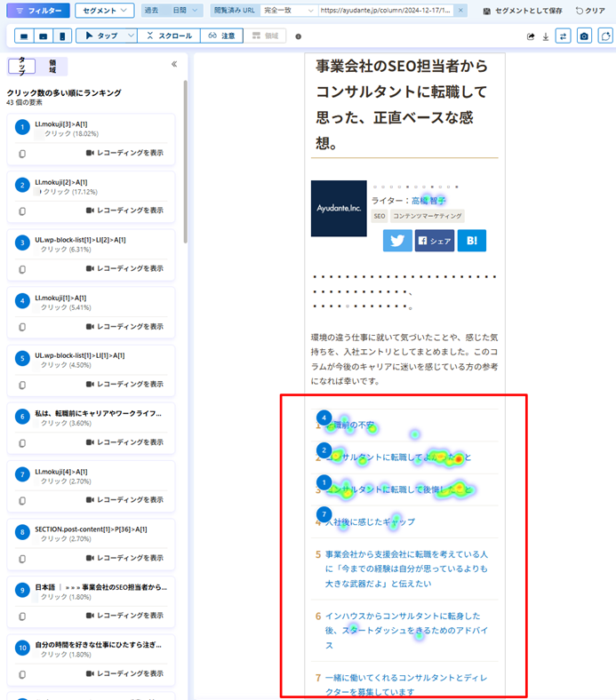This screenshot has width=616, height=700.
Task: Copy selector for LI.mokuji[4]>A[1]
Action: pos(22,500)
